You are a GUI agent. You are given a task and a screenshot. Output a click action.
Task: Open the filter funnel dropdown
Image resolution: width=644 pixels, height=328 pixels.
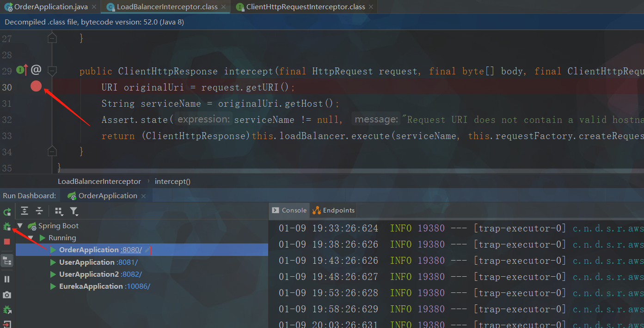(x=74, y=211)
